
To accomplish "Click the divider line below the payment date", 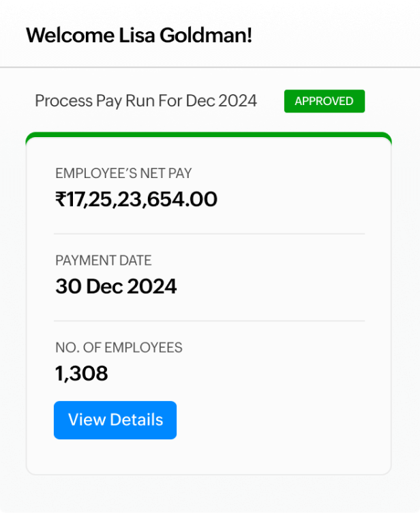I will point(209,321).
